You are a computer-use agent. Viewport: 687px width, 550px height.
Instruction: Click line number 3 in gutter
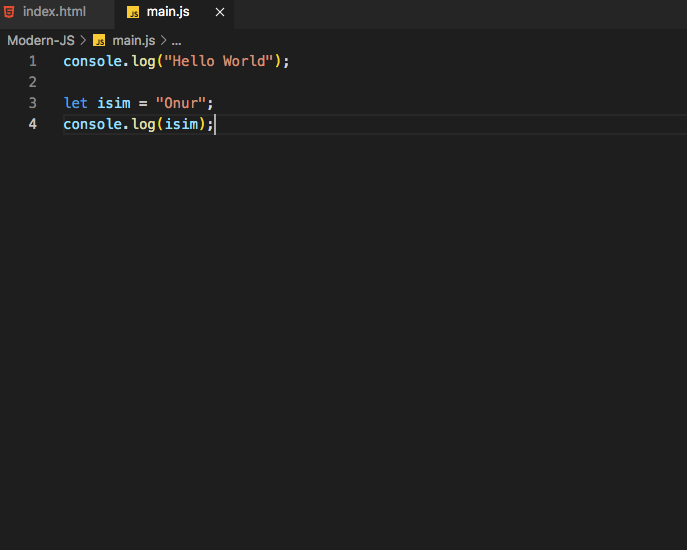pos(33,103)
